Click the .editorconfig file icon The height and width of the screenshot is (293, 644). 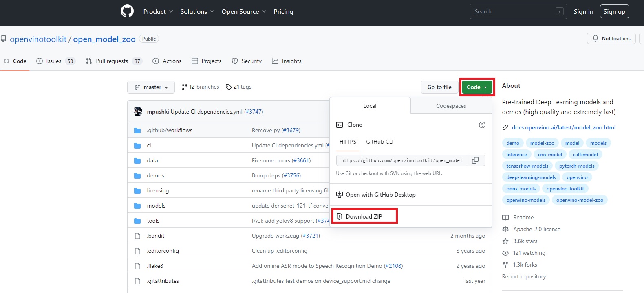pos(137,251)
